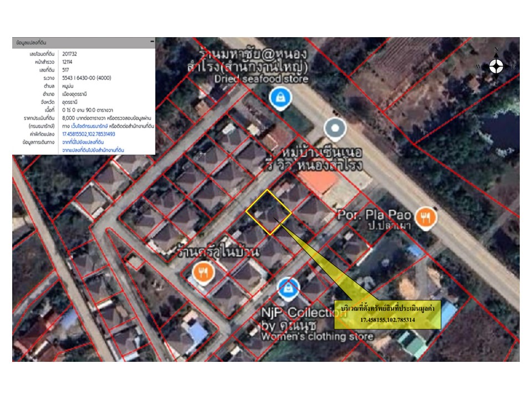Click the orange restaurant pin below ร้านครัวในบ้าน

[x=203, y=272]
